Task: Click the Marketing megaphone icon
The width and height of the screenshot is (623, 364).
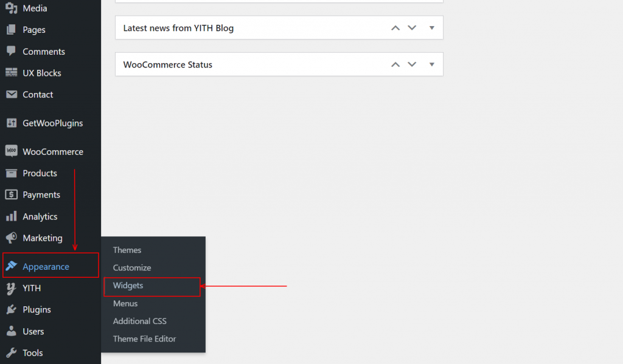Action: [x=11, y=238]
